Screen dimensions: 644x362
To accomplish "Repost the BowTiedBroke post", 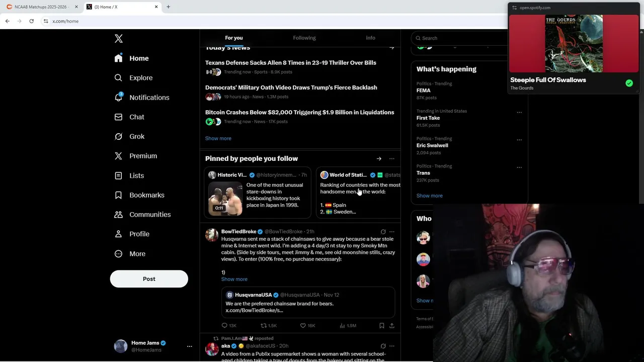I will pyautogui.click(x=268, y=326).
